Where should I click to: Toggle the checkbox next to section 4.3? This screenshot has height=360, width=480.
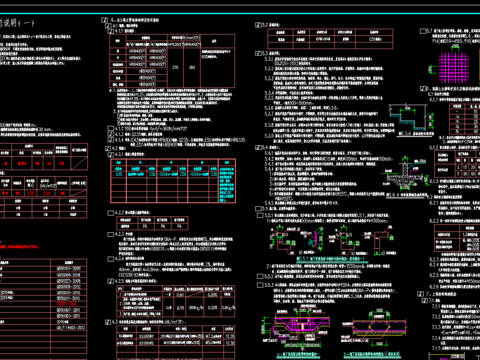click(108, 322)
